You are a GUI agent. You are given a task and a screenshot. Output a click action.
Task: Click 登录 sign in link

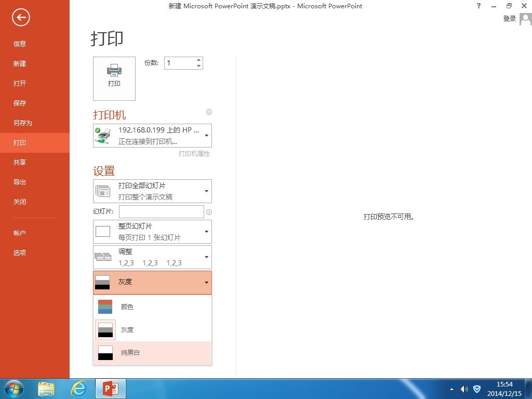click(x=509, y=19)
